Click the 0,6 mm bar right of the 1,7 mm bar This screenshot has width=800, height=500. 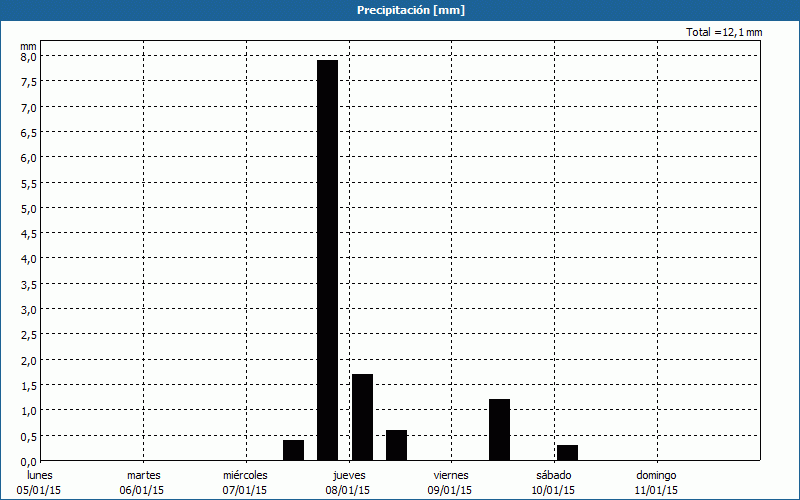(x=396, y=445)
